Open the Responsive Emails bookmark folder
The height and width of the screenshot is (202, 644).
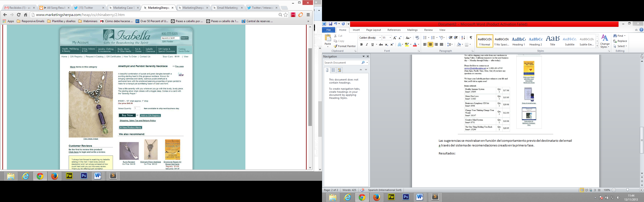30,21
